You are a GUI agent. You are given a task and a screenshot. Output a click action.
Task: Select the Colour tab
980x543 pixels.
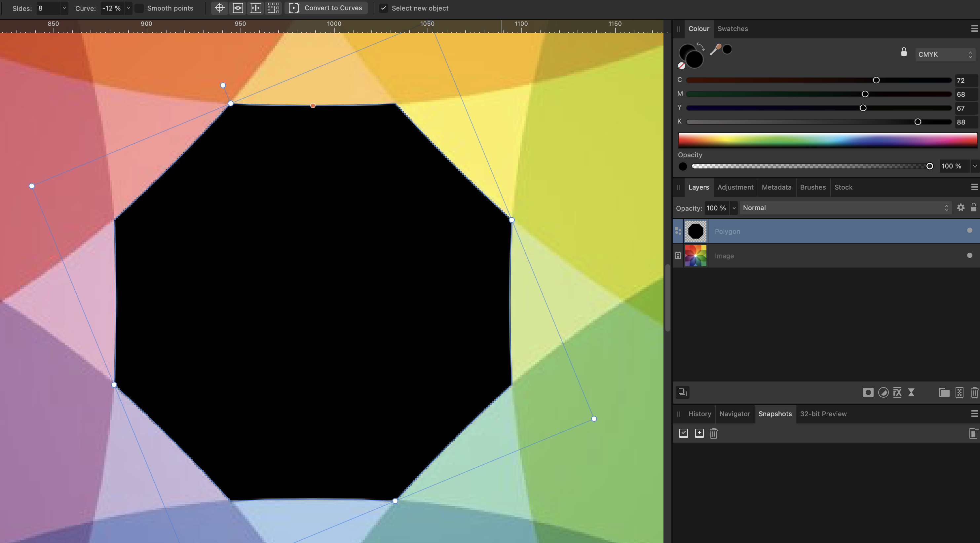(x=698, y=29)
